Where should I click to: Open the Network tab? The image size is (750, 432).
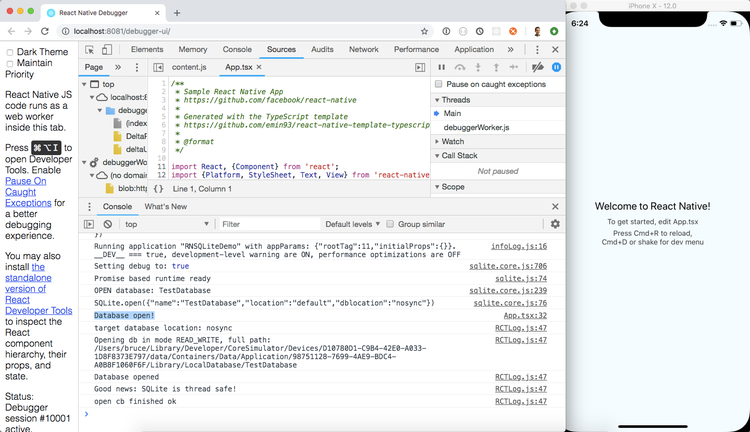pyautogui.click(x=364, y=50)
